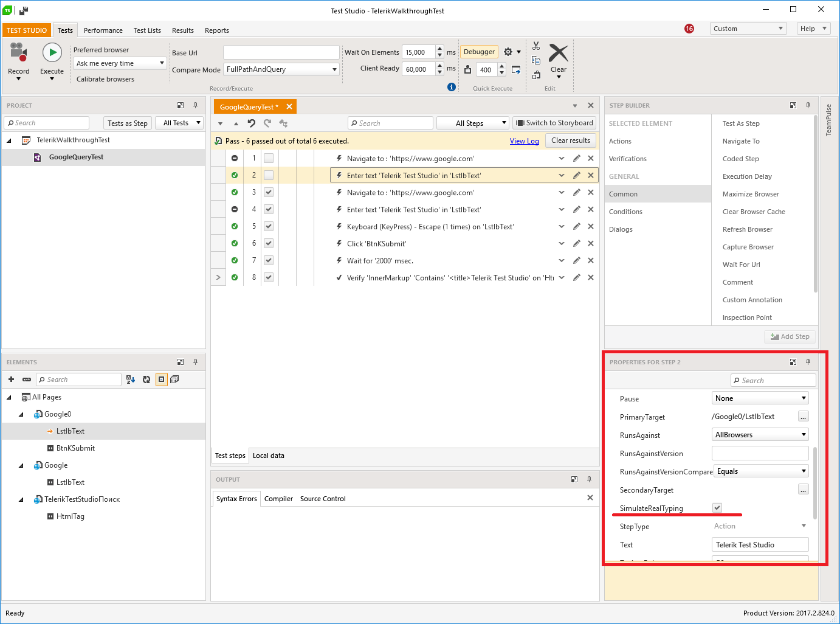Click the Redo arrow in test toolbar
This screenshot has height=624, width=840.
(x=267, y=123)
